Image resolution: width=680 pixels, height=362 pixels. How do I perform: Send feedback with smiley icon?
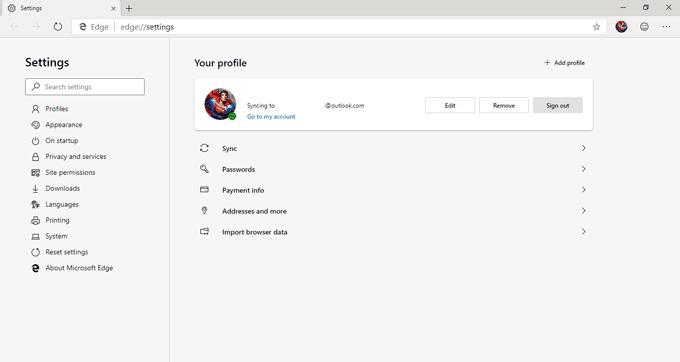point(644,27)
